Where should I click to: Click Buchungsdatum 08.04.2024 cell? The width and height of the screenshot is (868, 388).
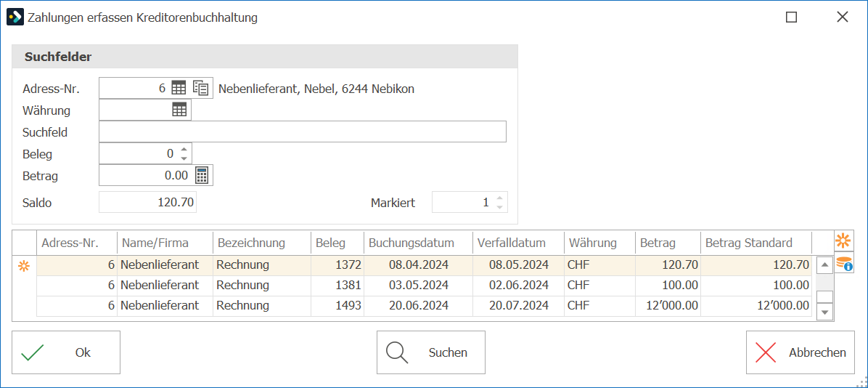pyautogui.click(x=418, y=265)
